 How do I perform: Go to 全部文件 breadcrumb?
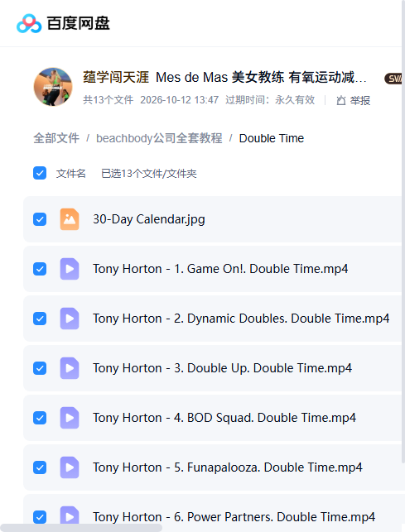click(x=56, y=138)
